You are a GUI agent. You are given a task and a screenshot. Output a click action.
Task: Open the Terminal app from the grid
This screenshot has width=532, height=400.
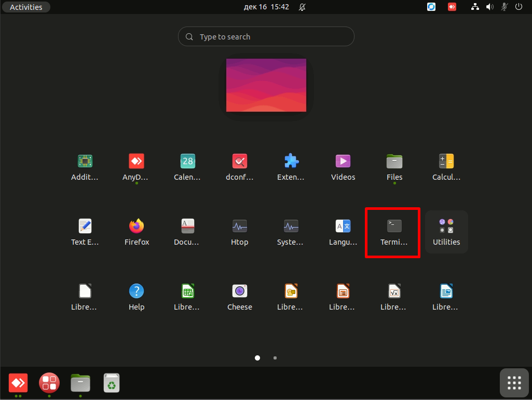pos(394,232)
